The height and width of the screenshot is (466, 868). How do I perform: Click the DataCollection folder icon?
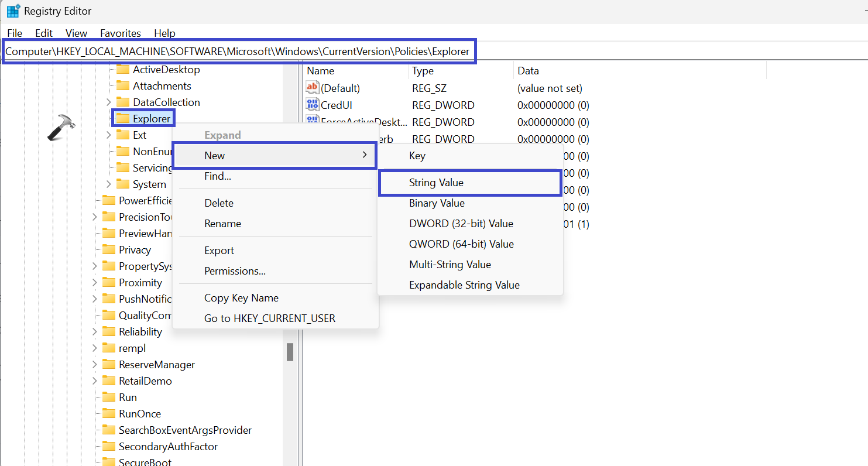click(x=123, y=102)
